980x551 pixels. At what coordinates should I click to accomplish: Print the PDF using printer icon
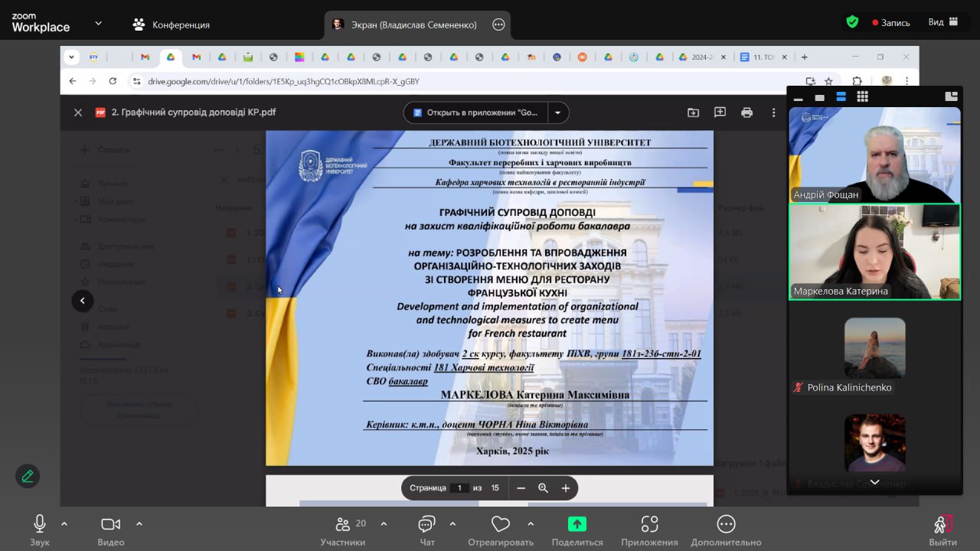pos(746,112)
